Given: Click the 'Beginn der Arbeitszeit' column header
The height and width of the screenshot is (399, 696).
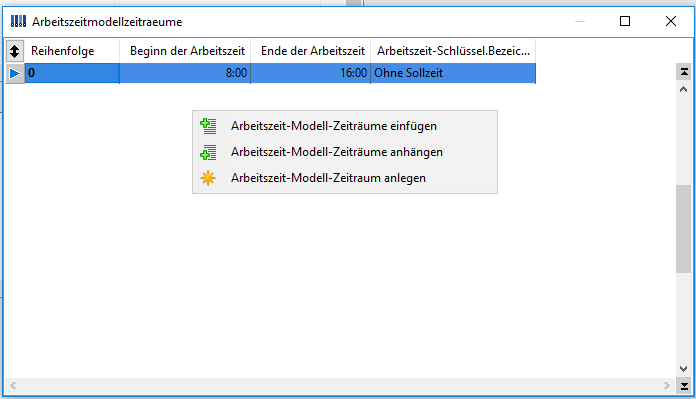Looking at the screenshot, I should pyautogui.click(x=185, y=51).
